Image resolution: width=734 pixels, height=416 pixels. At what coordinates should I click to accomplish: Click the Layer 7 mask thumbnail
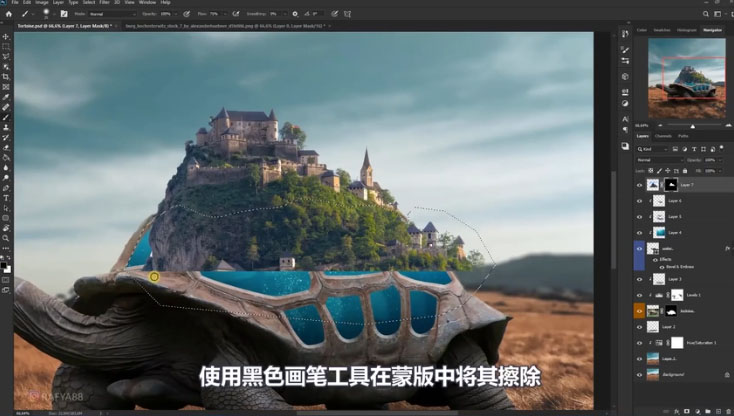click(x=672, y=185)
